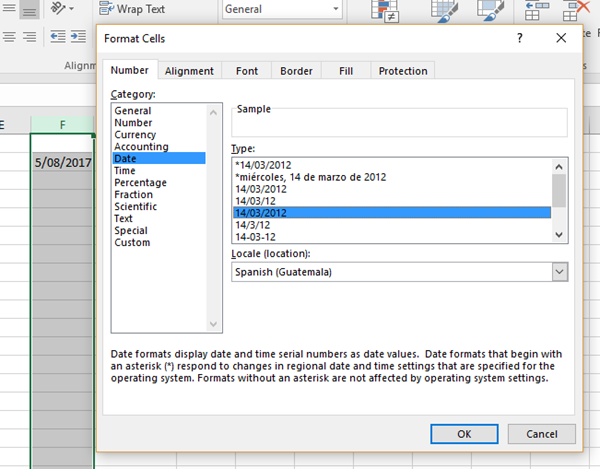
Task: Choose the Custom category
Action: coord(132,243)
